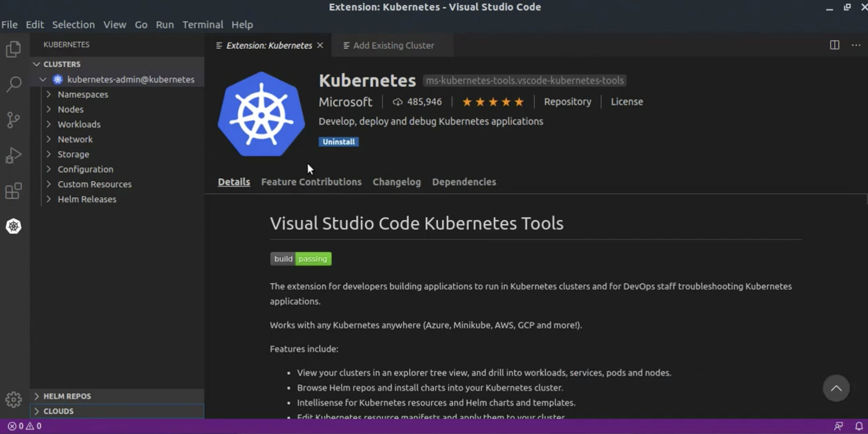868x434 pixels.
Task: Switch to the Changelog tab
Action: point(397,182)
